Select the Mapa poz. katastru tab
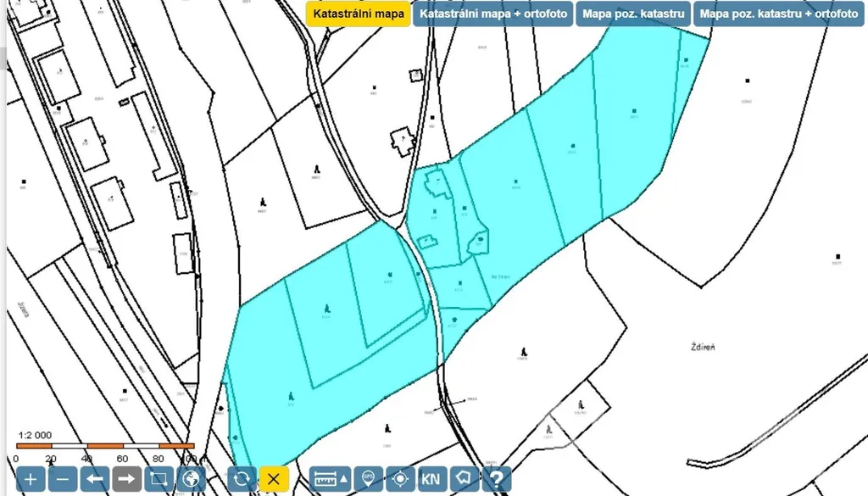The image size is (868, 496). [633, 14]
